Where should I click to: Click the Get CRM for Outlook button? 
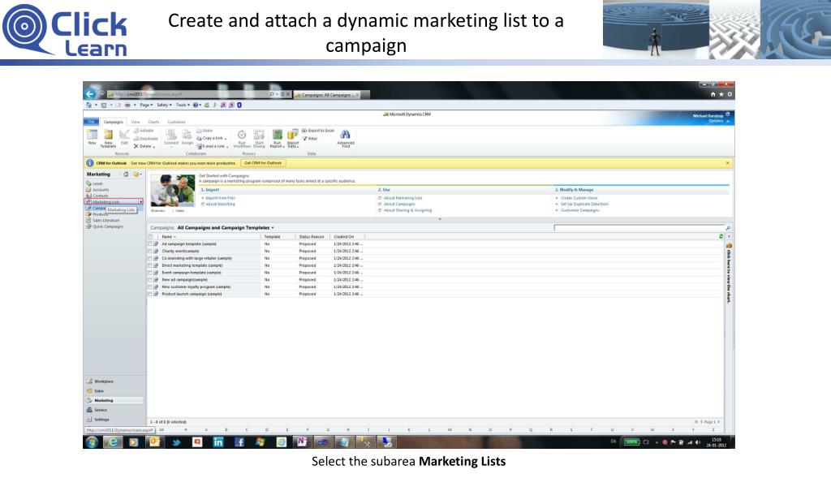click(263, 163)
